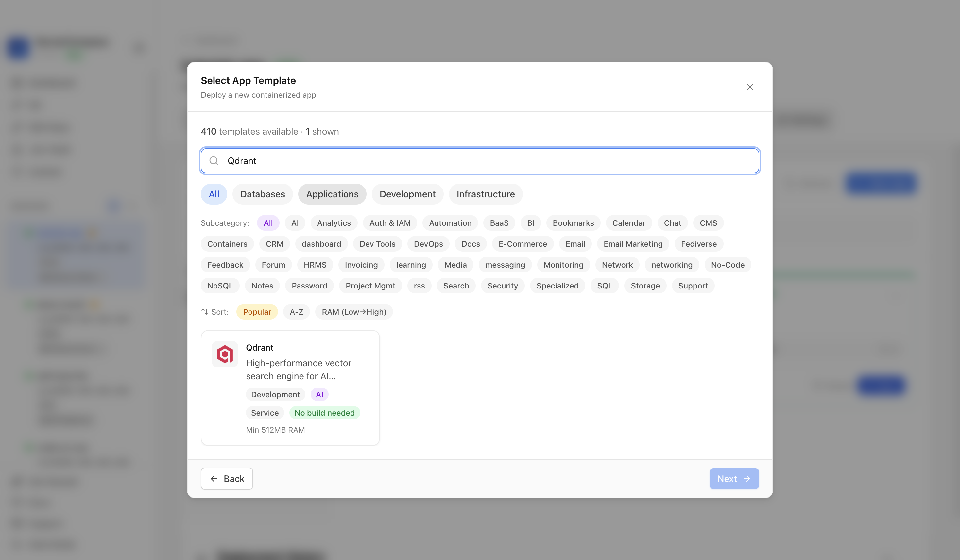Filter by Invoicing subcategory
The image size is (960, 560).
click(x=361, y=265)
